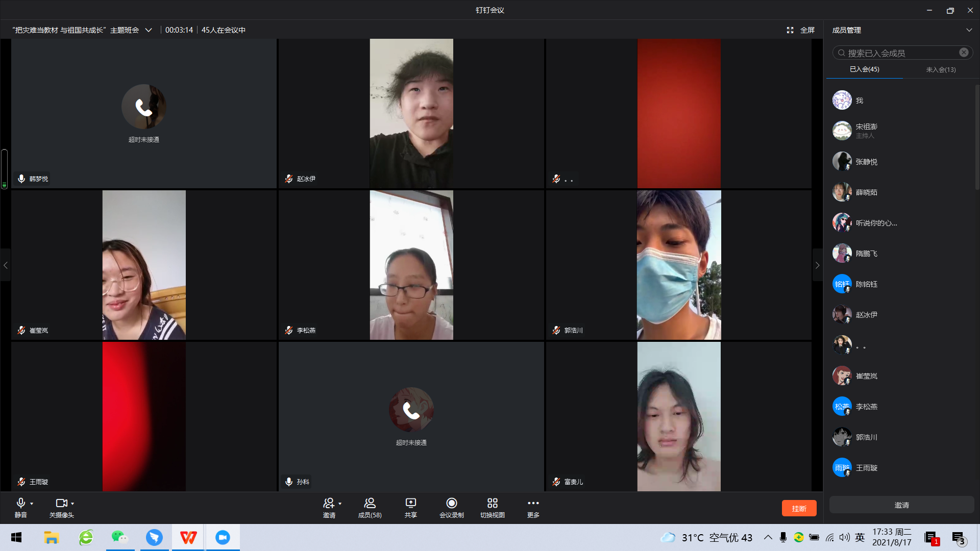
Task: Expand the meeting title dropdown
Action: pyautogui.click(x=149, y=30)
